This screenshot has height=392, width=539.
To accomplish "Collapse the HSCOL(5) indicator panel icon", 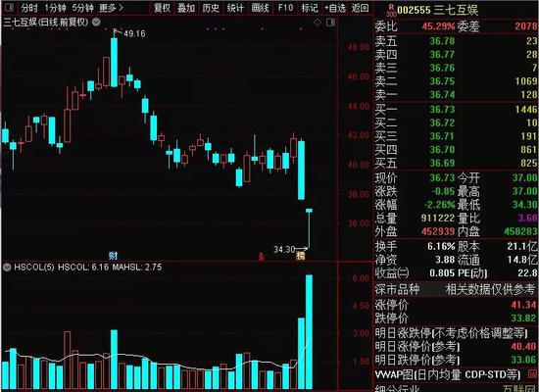I will tap(7, 268).
